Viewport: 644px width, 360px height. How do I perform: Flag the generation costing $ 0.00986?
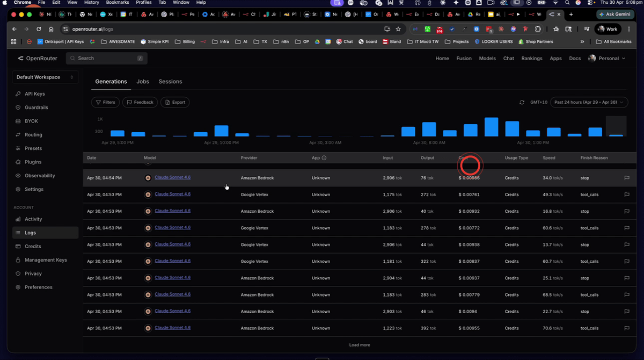click(x=626, y=178)
